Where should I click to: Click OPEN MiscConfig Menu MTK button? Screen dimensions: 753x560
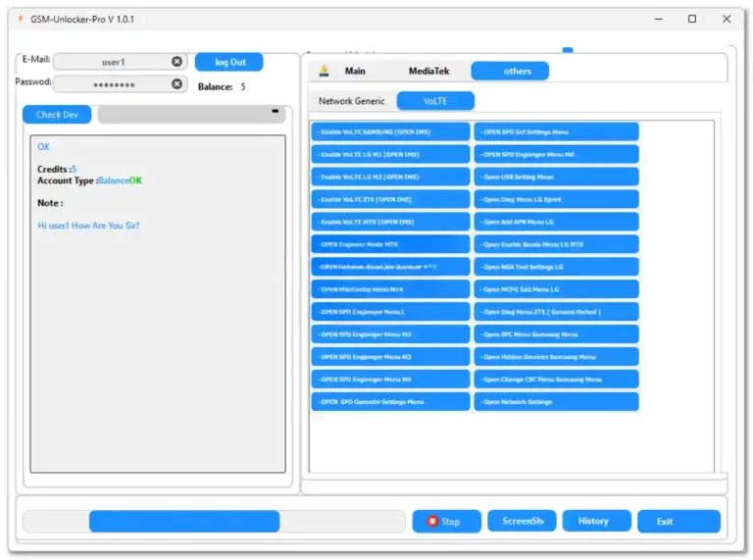click(x=390, y=289)
